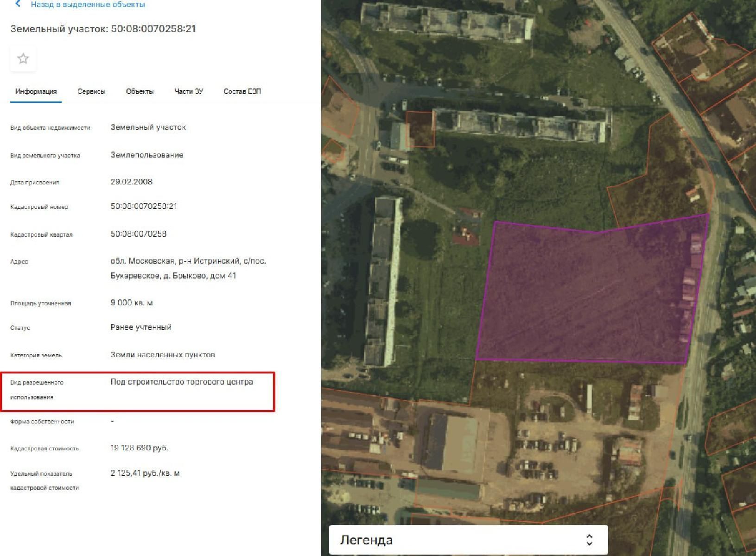Add parcel to favorites with star icon
This screenshot has height=556, width=756.
23,58
